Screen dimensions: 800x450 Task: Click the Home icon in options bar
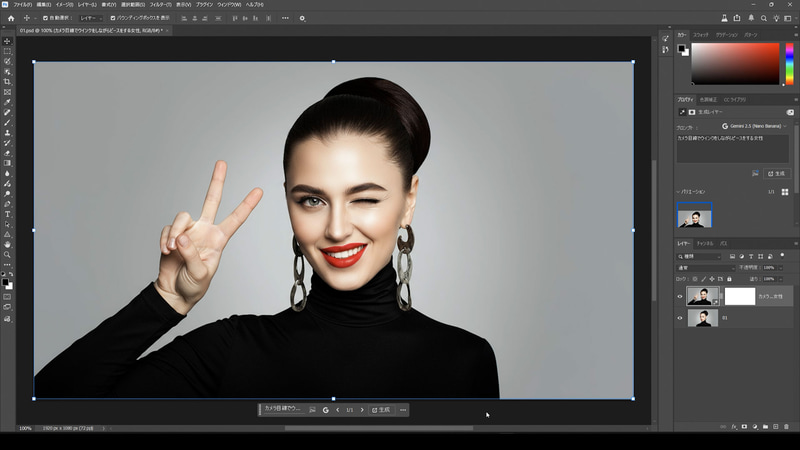click(11, 18)
